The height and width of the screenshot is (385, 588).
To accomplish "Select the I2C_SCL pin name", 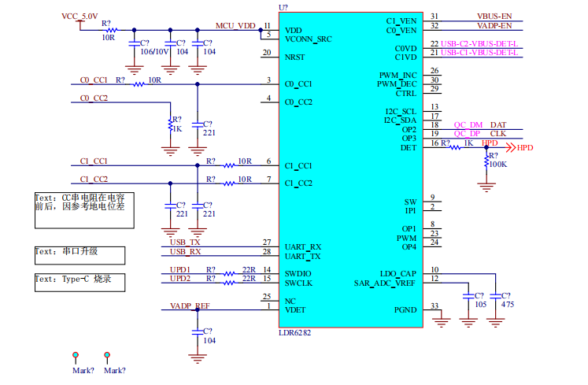I will tap(401, 112).
